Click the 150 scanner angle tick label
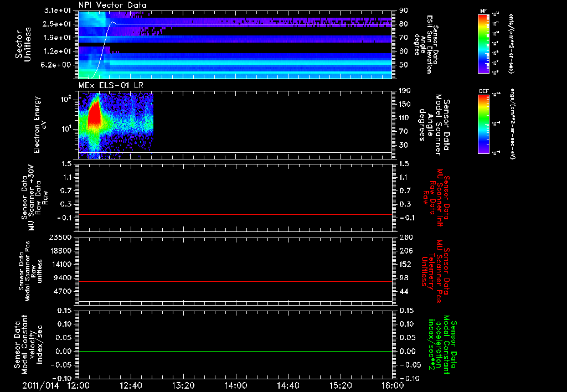The height and width of the screenshot is (392, 567). tap(405, 104)
